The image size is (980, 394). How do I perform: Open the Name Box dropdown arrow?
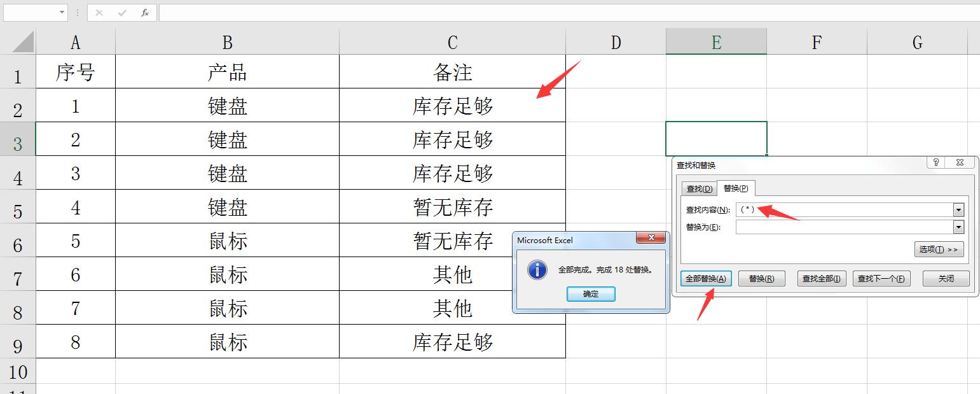62,12
